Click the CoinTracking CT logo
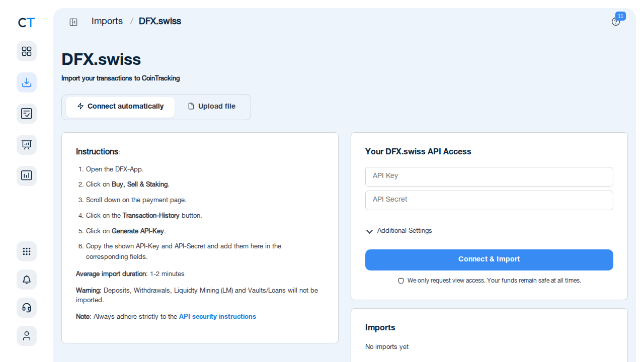 tap(26, 23)
